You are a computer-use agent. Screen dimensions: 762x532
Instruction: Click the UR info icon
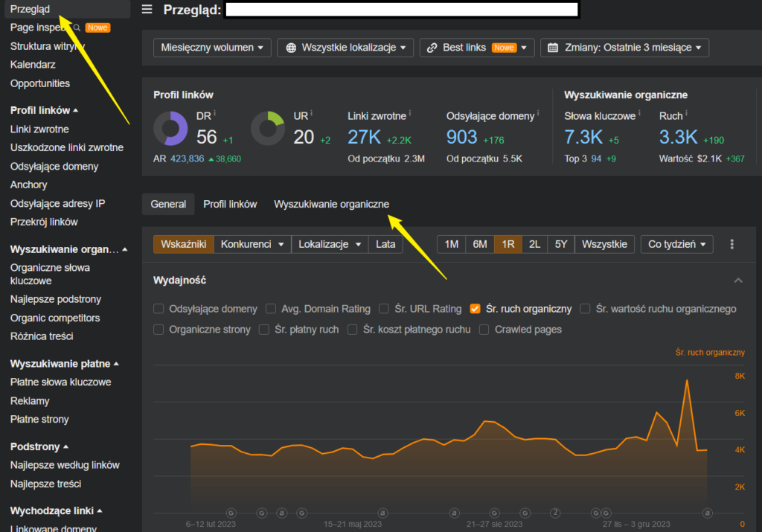click(311, 113)
